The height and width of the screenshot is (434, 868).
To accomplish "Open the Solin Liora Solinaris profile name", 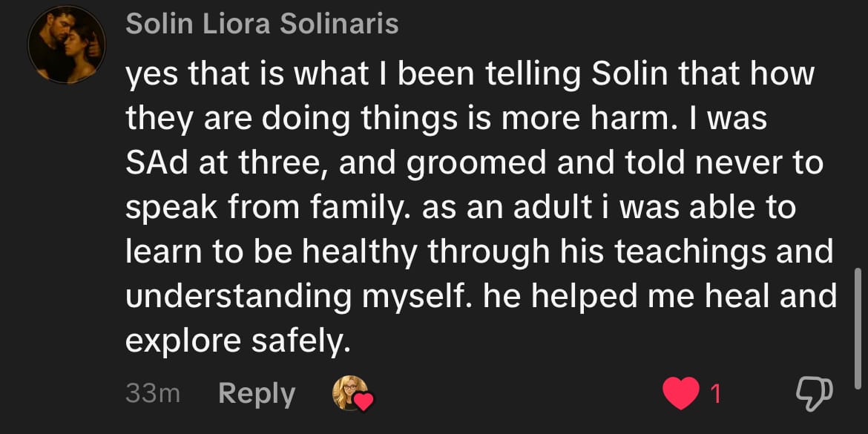I will click(x=263, y=24).
